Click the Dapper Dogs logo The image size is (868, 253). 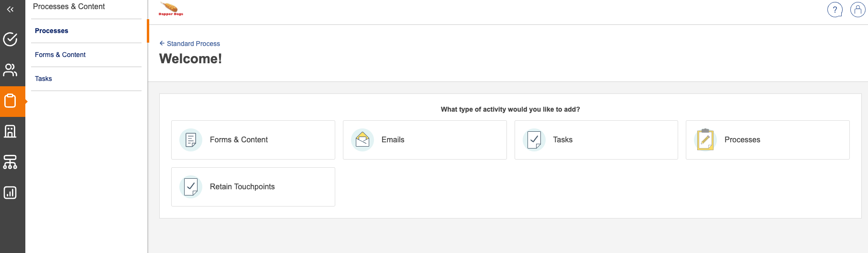171,9
